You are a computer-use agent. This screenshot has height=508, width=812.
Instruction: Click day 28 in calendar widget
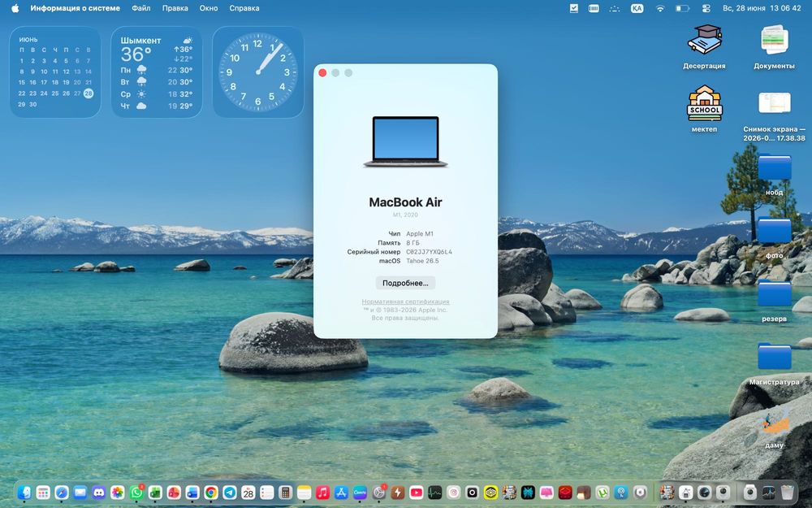click(x=89, y=93)
